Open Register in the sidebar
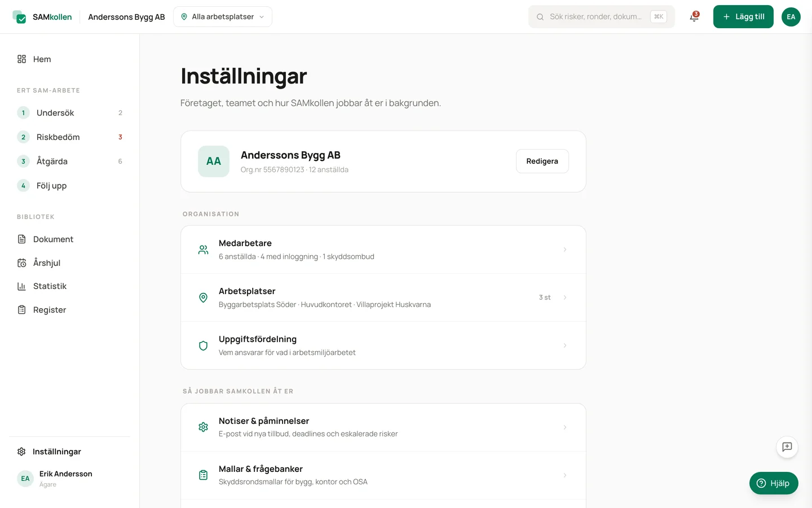 [69, 310]
